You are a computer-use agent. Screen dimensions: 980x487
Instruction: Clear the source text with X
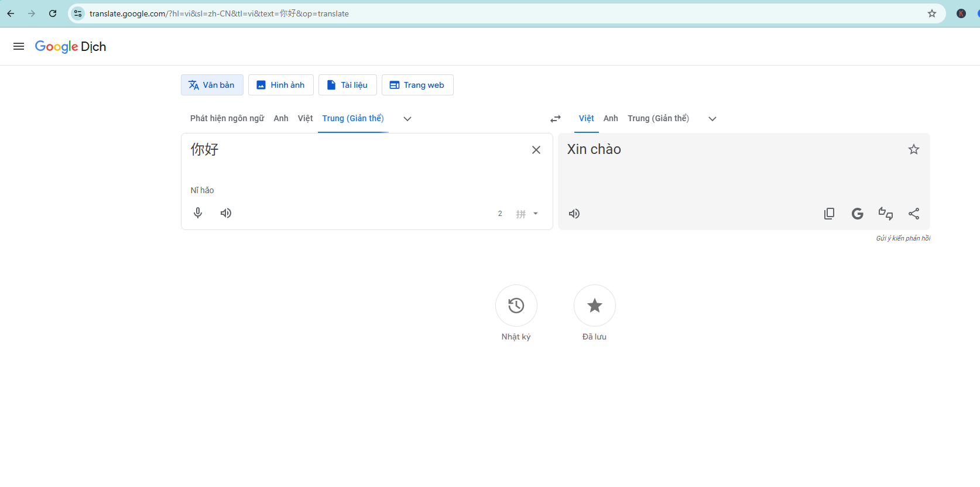(x=536, y=150)
